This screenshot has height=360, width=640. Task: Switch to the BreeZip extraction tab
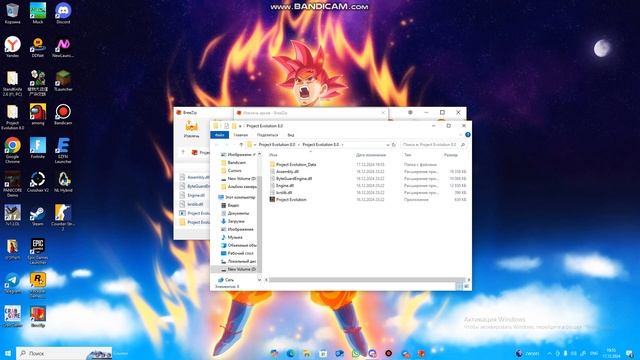click(311, 113)
